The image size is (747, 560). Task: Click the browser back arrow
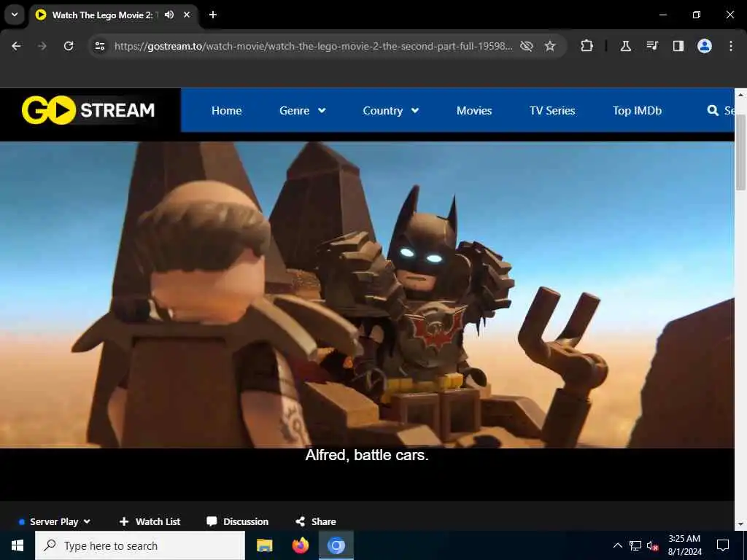point(16,46)
